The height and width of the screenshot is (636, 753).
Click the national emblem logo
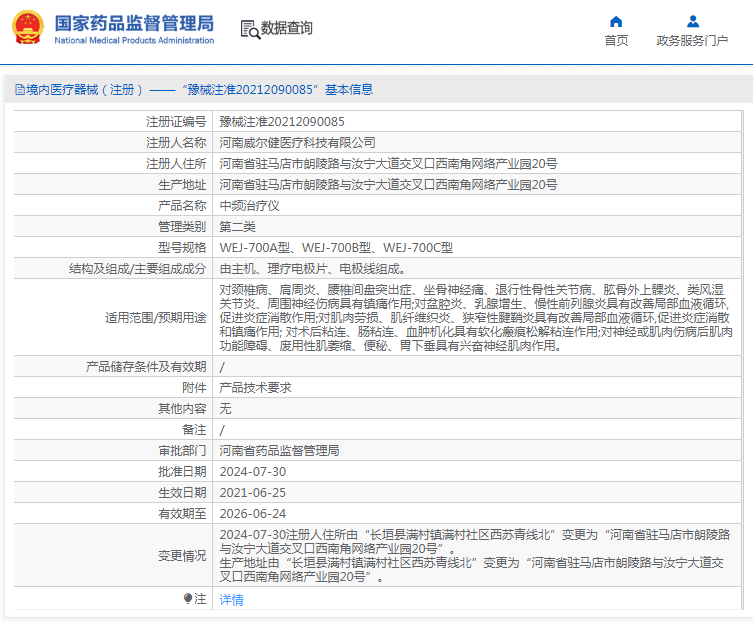(28, 28)
